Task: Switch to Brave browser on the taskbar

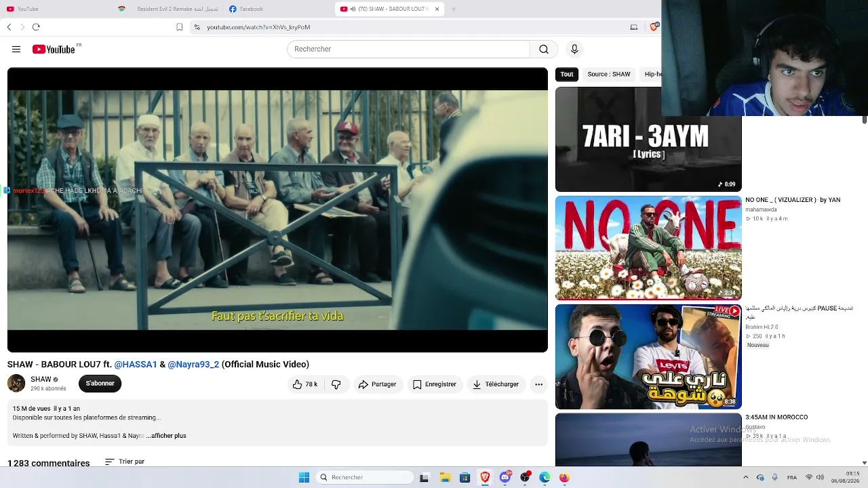Action: 485,477
